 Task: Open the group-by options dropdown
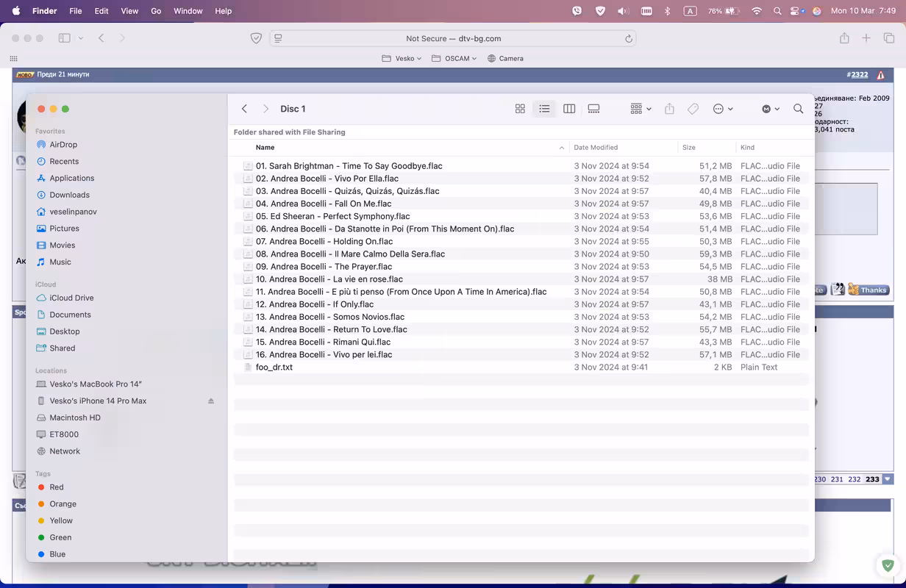(641, 109)
